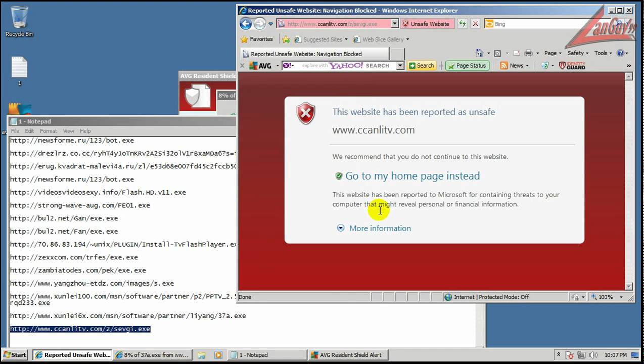The width and height of the screenshot is (644, 364).
Task: Expand the AVG toolbar overflow chevron
Action: (x=629, y=66)
